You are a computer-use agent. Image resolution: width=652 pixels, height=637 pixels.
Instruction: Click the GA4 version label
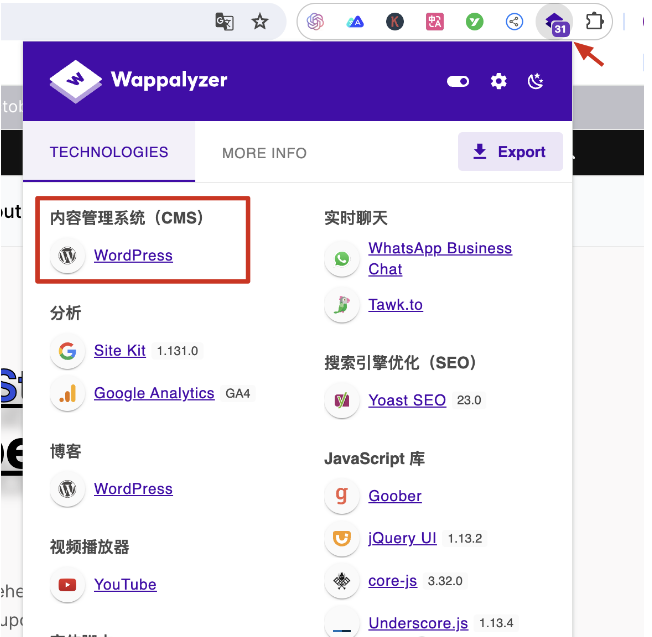[x=238, y=393]
